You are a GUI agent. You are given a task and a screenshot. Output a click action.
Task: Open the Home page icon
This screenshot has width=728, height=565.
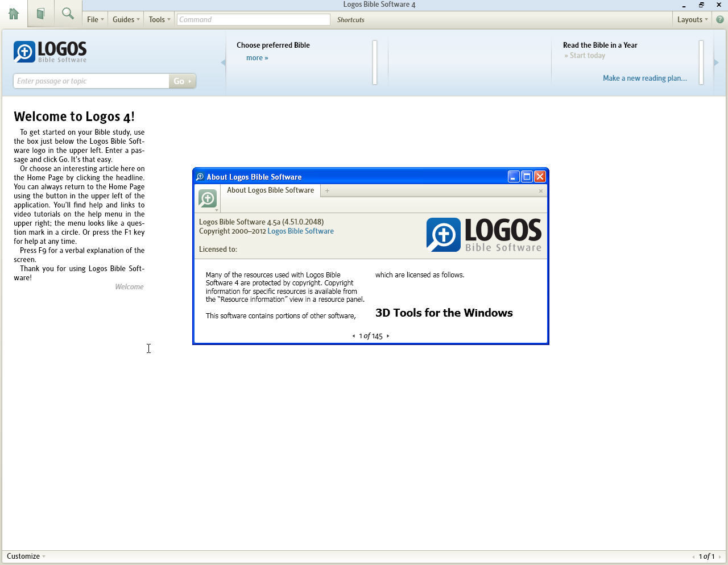click(x=14, y=14)
